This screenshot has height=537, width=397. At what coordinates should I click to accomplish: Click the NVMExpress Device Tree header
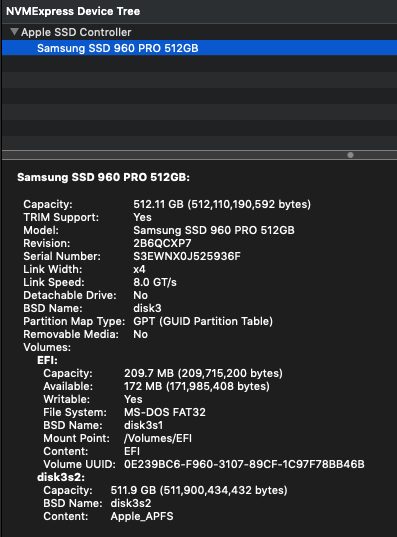pos(73,11)
